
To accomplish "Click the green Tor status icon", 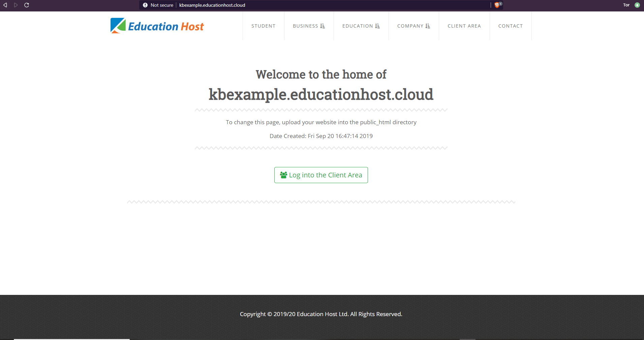I will tap(637, 5).
